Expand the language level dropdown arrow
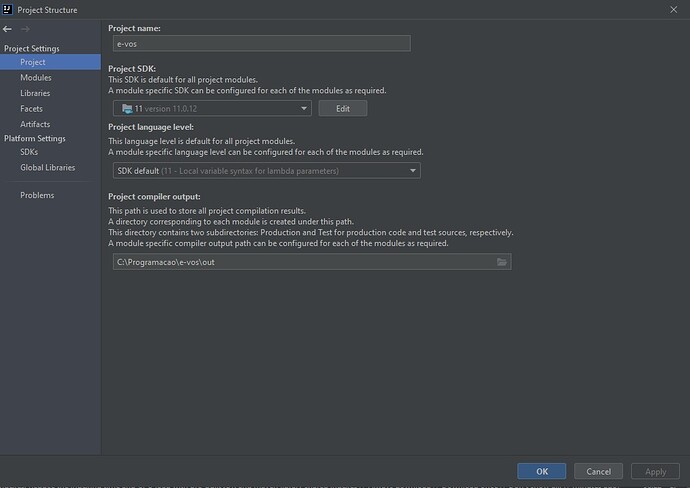Viewport: 690px width, 488px height. 413,171
